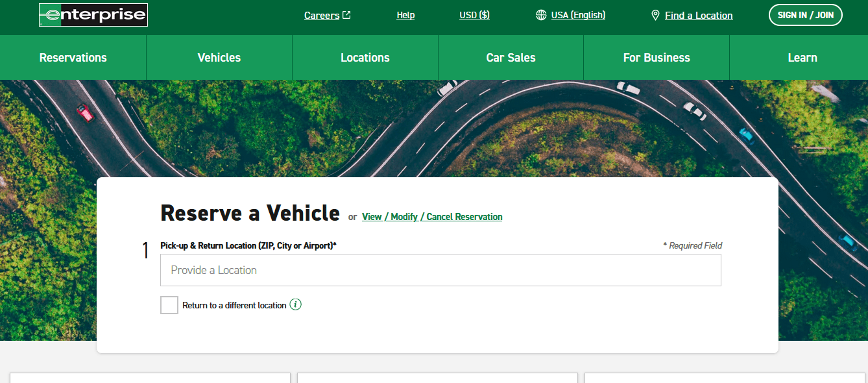
Task: Check 'Return to a different location'
Action: click(x=169, y=304)
